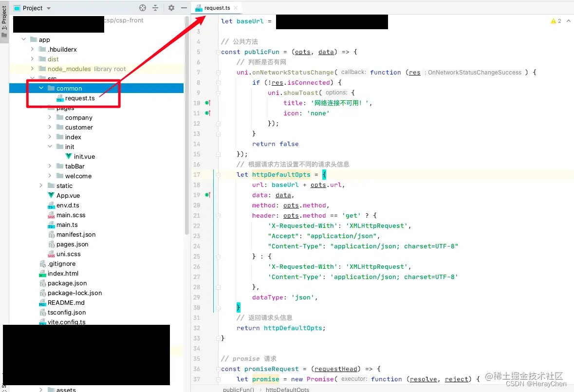Click the MD icon of README.md
This screenshot has height=392, width=574.
pyautogui.click(x=42, y=303)
